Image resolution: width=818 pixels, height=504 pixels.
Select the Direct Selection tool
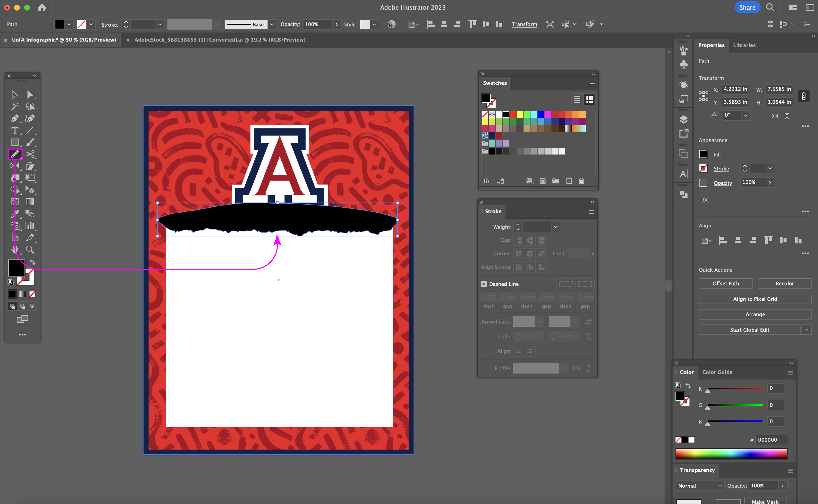(30, 95)
